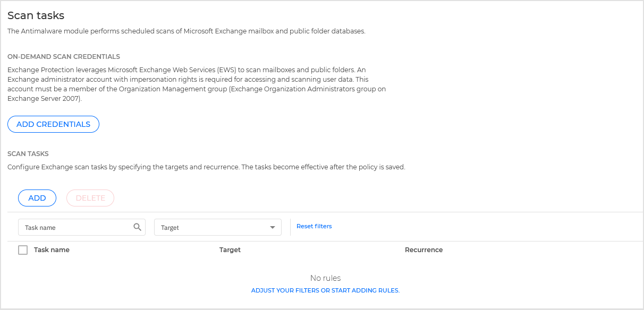Toggle the select-all checkbox above Task name column
This screenshot has height=310, width=644.
tap(23, 249)
